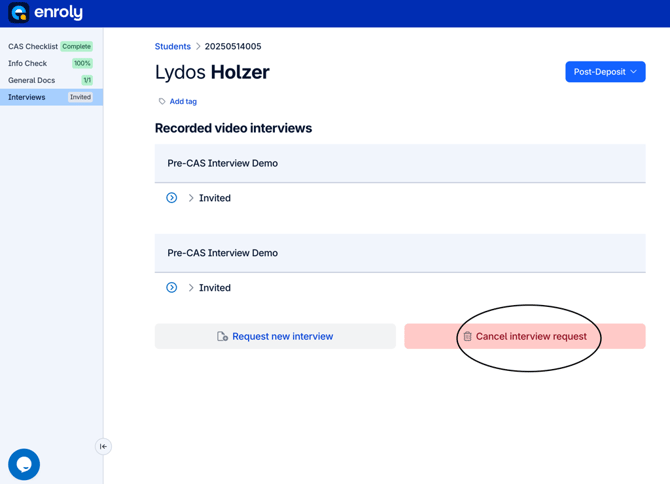The image size is (670, 484).
Task: Expand the first Invited status chevron
Action: [x=191, y=198]
